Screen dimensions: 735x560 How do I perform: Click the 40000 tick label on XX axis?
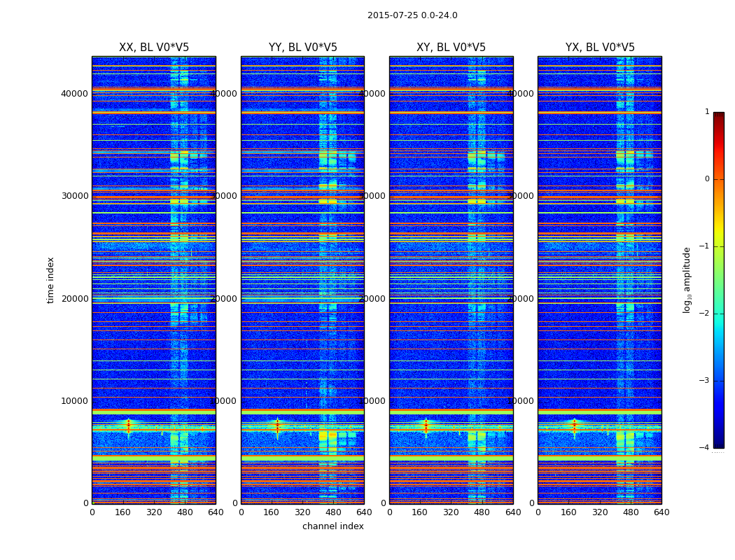(74, 93)
